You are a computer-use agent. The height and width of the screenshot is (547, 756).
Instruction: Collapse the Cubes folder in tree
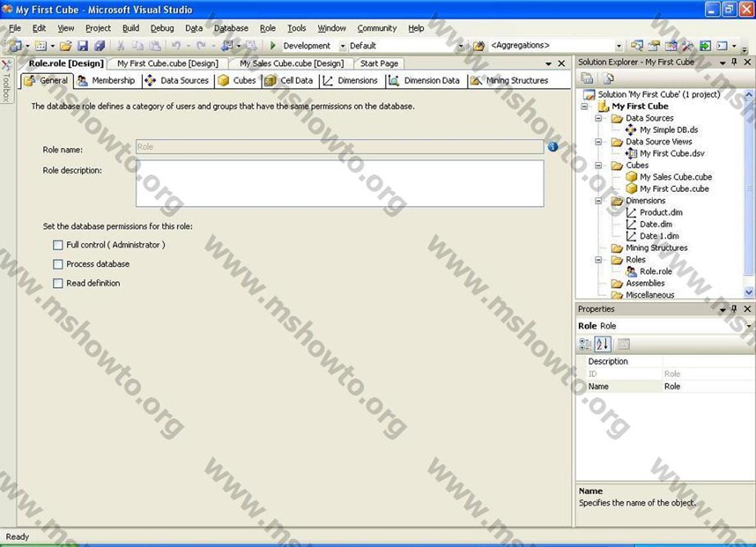click(599, 165)
